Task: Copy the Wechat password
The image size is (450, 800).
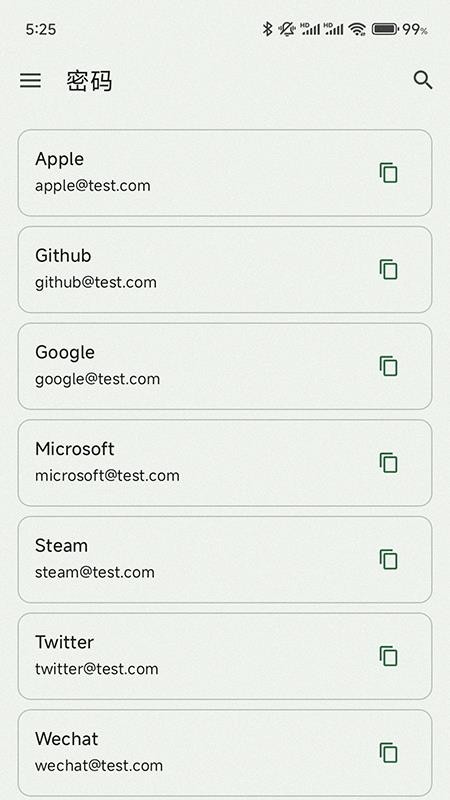Action: 388,753
